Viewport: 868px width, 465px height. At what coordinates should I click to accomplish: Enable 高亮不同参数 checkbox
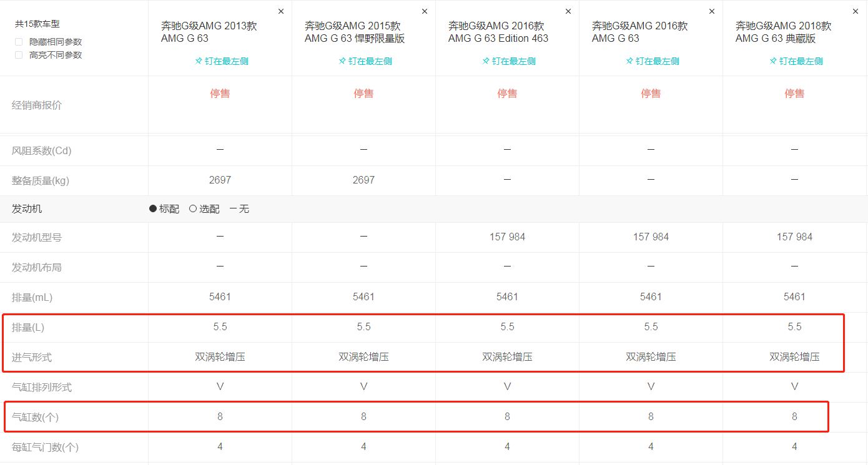[19, 55]
